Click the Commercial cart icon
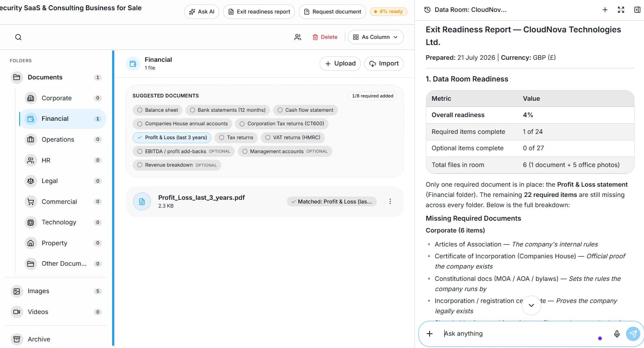 click(x=31, y=201)
